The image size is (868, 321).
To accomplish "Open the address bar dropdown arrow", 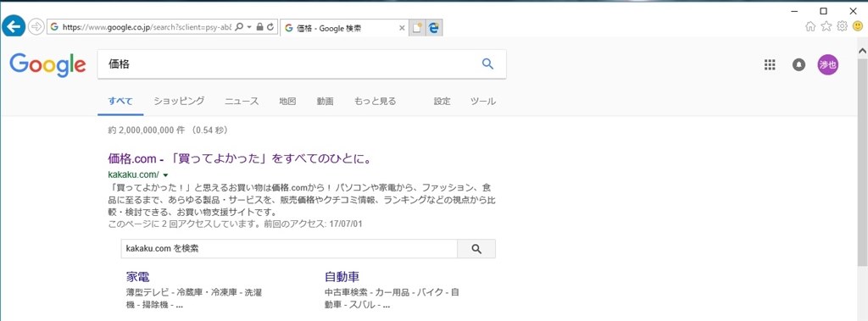I will click(250, 27).
